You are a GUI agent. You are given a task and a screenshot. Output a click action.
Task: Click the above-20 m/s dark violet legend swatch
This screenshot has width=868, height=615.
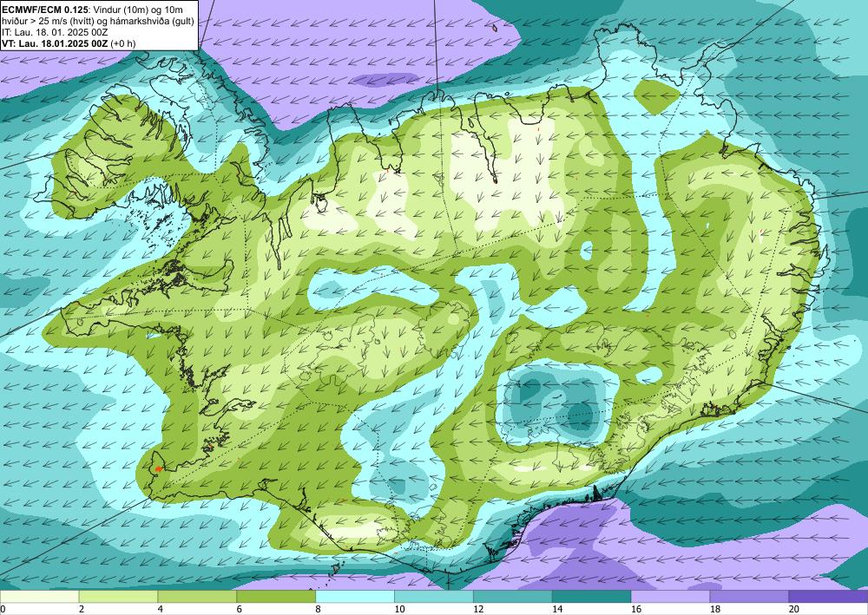(829, 597)
